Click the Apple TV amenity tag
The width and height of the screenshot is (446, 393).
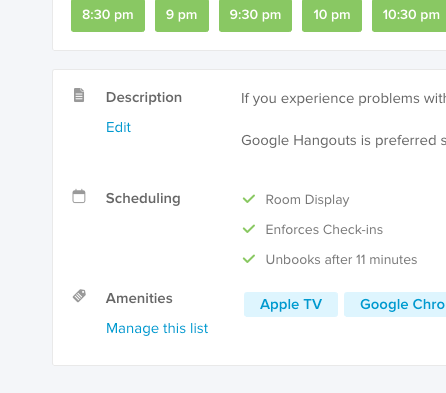(291, 304)
